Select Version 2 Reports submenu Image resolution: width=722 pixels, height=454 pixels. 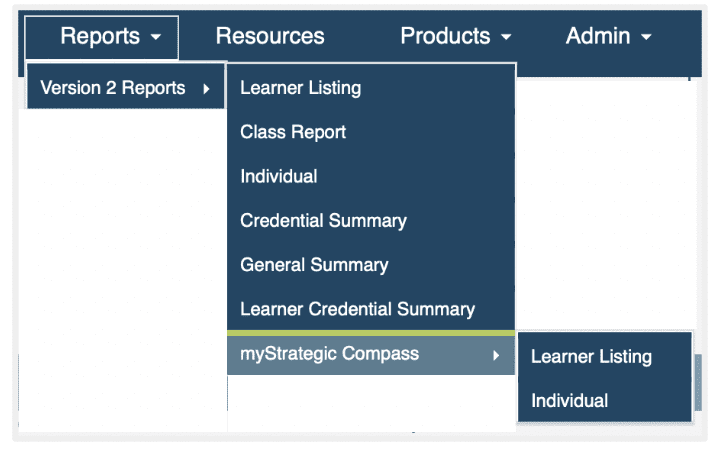[x=113, y=88]
